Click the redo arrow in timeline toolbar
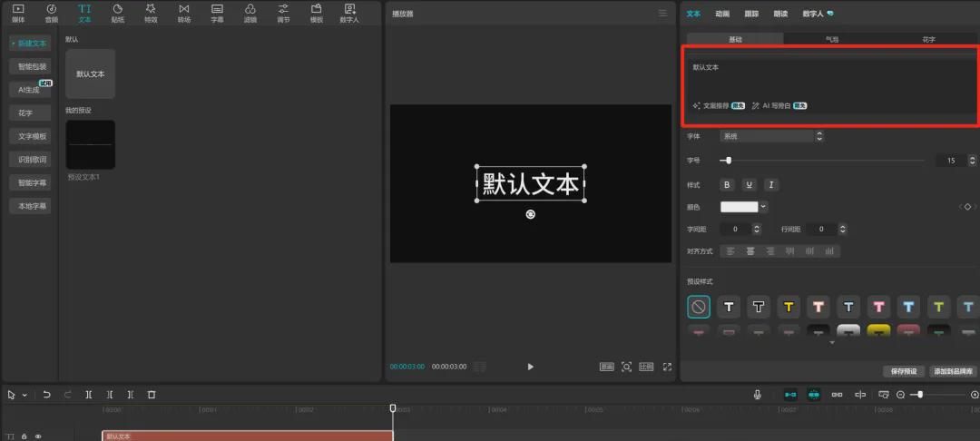Viewport: 980px width, 441px height. [x=67, y=395]
